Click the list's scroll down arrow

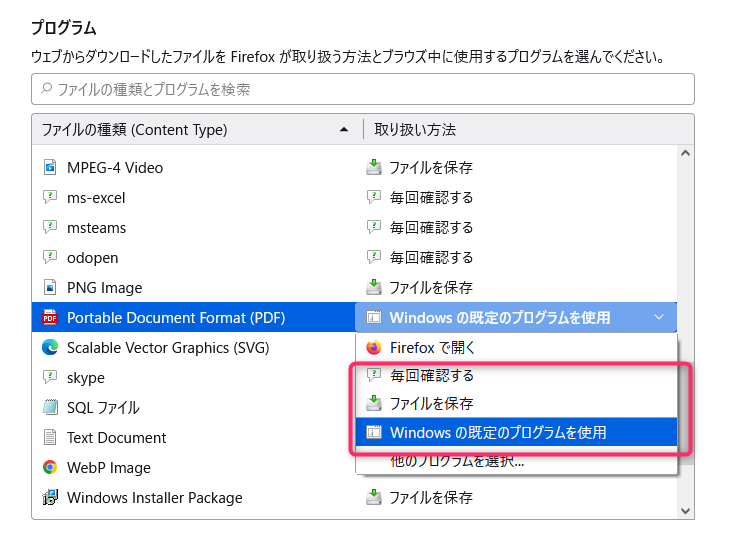pyautogui.click(x=685, y=510)
